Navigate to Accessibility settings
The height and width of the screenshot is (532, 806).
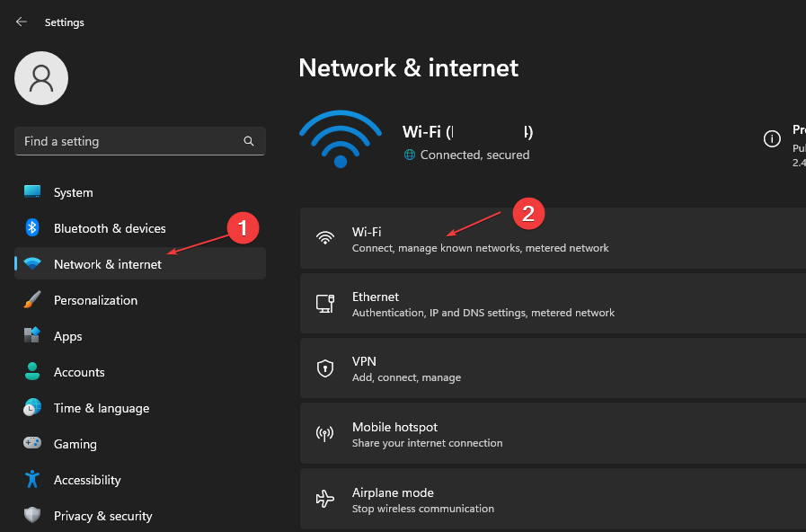(87, 480)
